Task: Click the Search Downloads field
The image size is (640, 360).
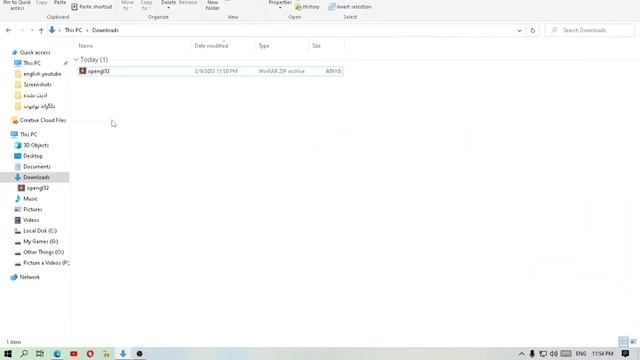Action: (589, 30)
